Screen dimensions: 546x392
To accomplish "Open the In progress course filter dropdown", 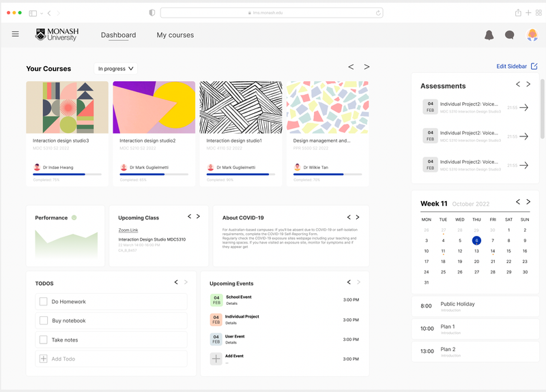I will click(x=115, y=69).
